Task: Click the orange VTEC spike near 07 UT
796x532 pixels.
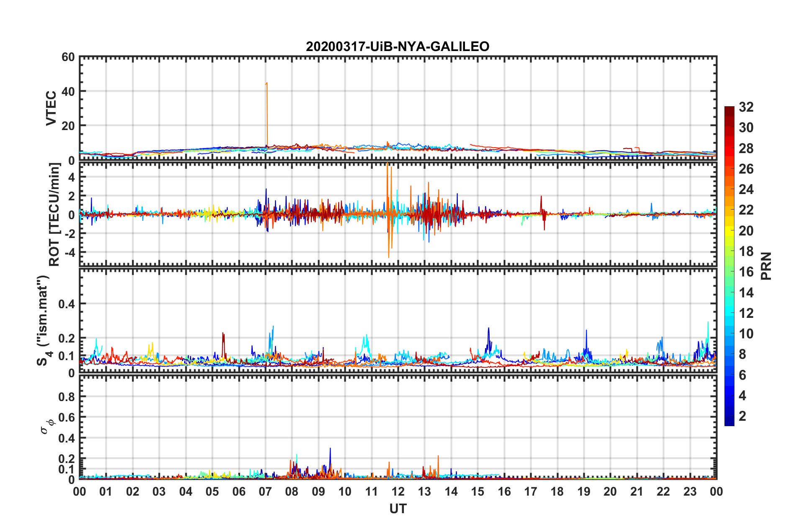Action: (x=267, y=113)
